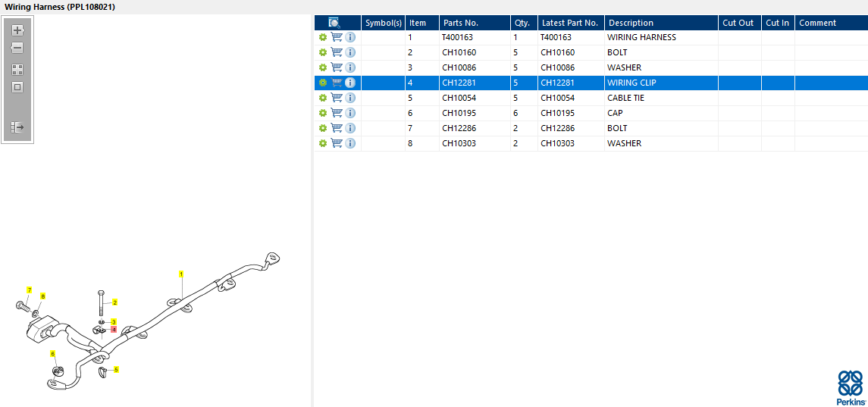Sort by the Symbol(s) column header
The width and height of the screenshot is (868, 407).
(383, 23)
